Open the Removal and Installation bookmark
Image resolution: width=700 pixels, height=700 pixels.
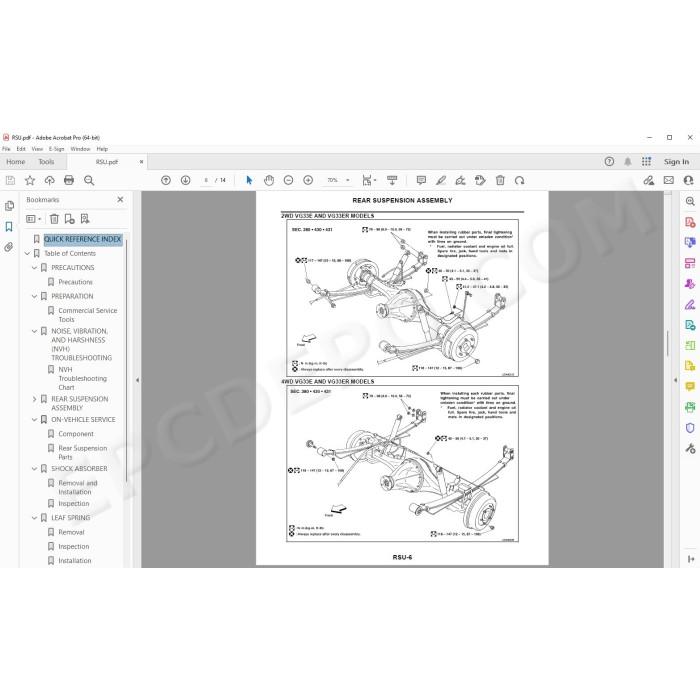[x=78, y=487]
